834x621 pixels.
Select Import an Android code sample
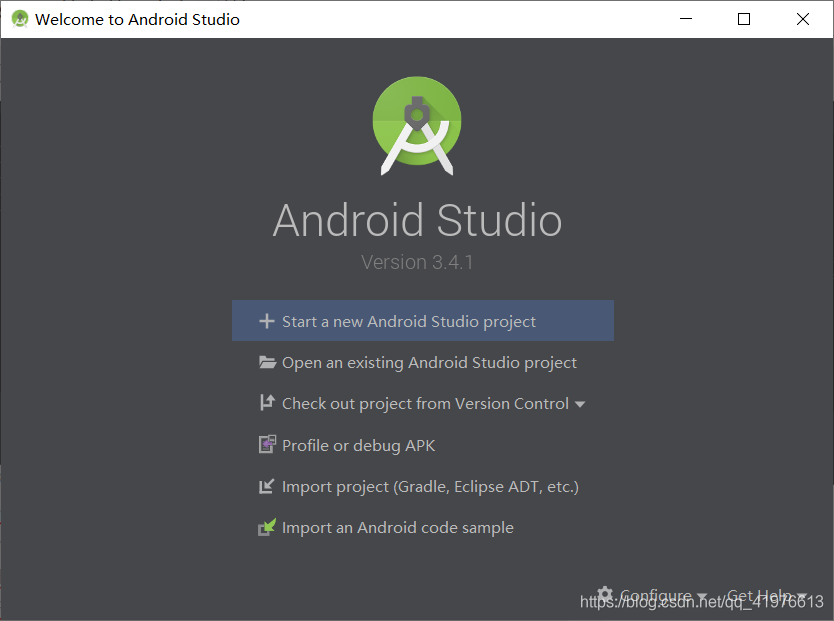[397, 527]
